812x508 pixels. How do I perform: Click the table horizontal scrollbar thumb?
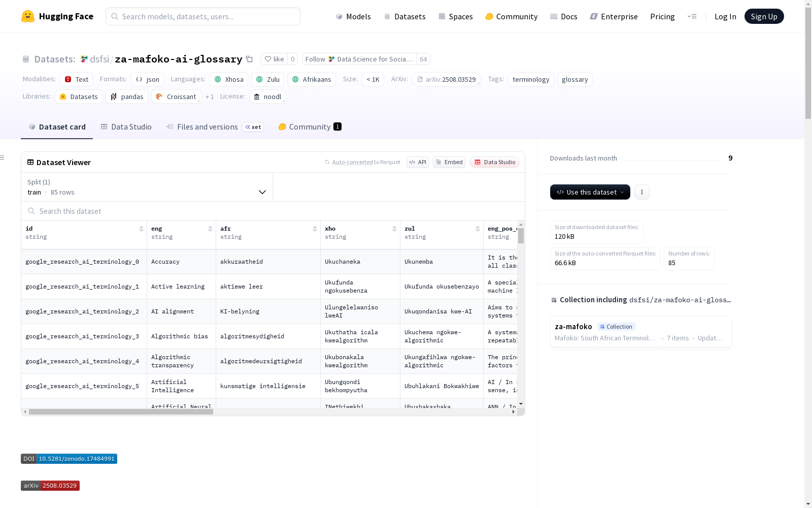coord(121,412)
